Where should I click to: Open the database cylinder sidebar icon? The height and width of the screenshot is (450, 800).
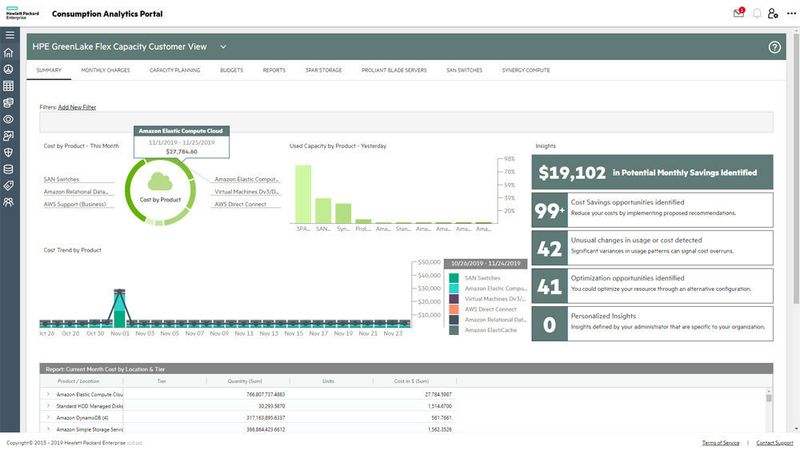coord(9,169)
